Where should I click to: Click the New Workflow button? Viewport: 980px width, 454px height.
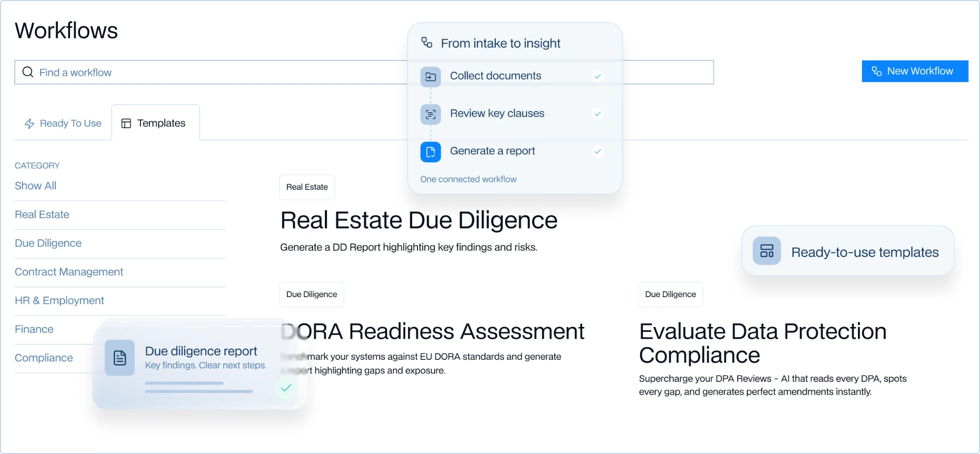(915, 71)
